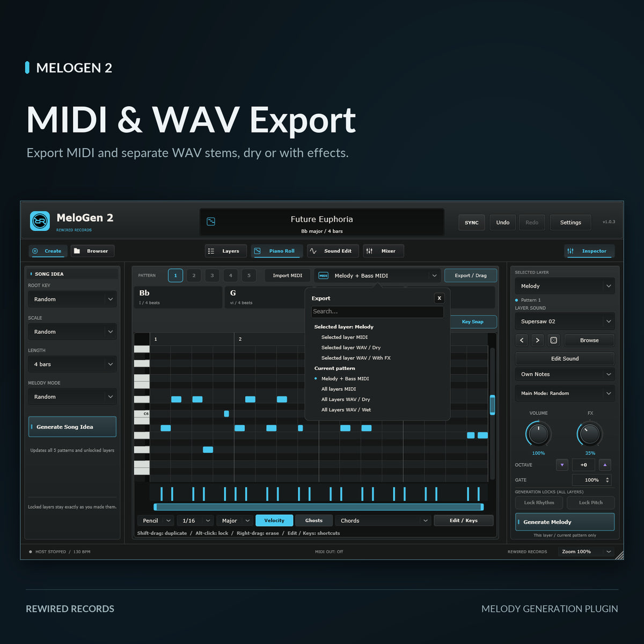Viewport: 644px width, 644px height.
Task: Open the Major scale dropdown
Action: pyautogui.click(x=235, y=520)
